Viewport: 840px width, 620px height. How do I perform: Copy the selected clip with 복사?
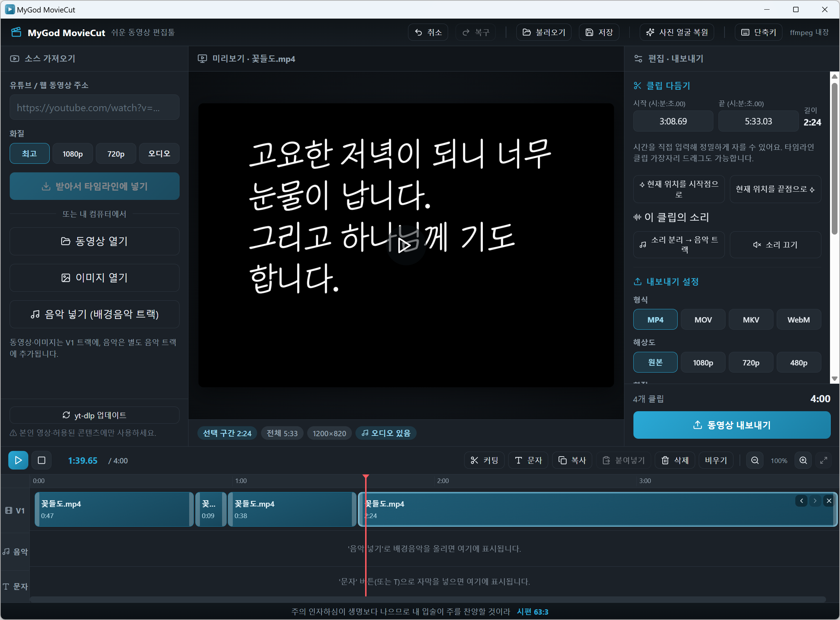click(x=572, y=460)
